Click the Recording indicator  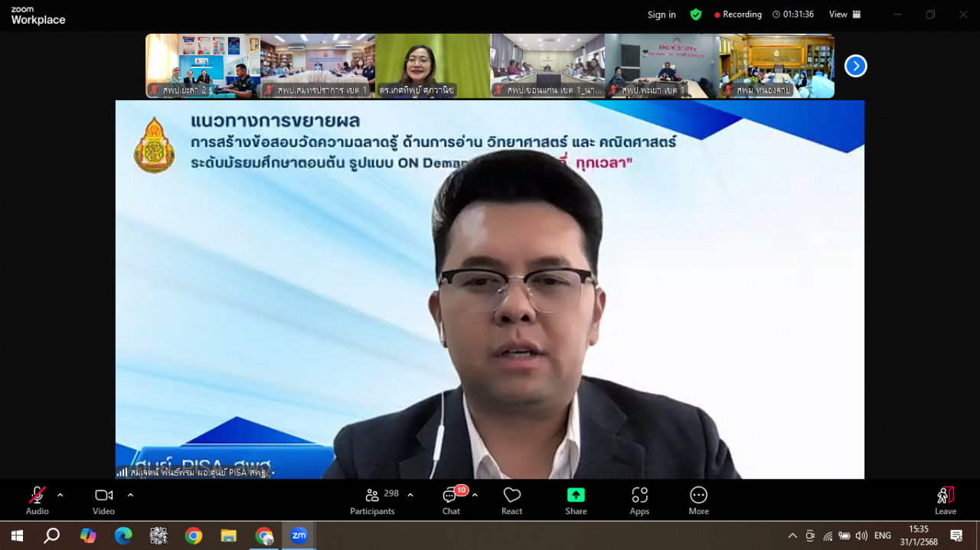[x=738, y=15]
